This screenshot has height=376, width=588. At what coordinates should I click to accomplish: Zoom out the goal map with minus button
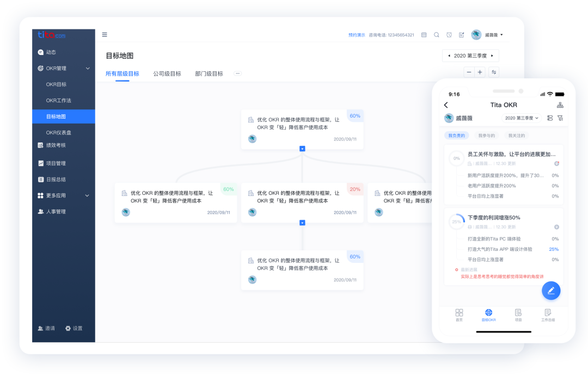[469, 72]
